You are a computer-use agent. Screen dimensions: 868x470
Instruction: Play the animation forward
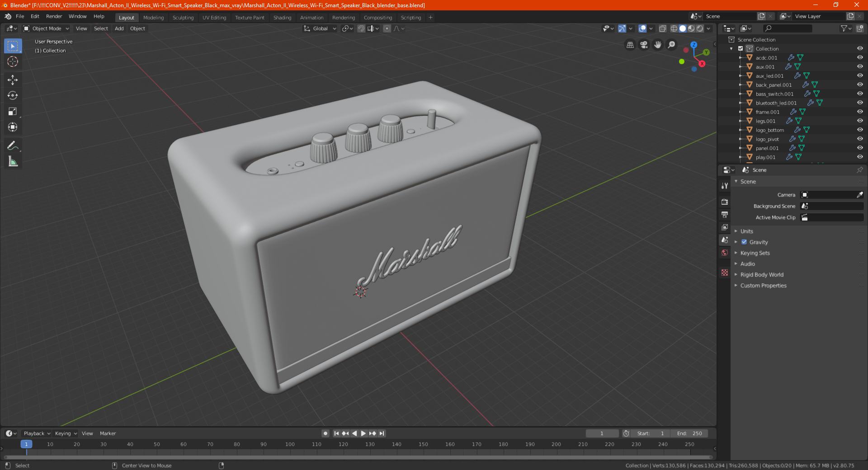(363, 433)
